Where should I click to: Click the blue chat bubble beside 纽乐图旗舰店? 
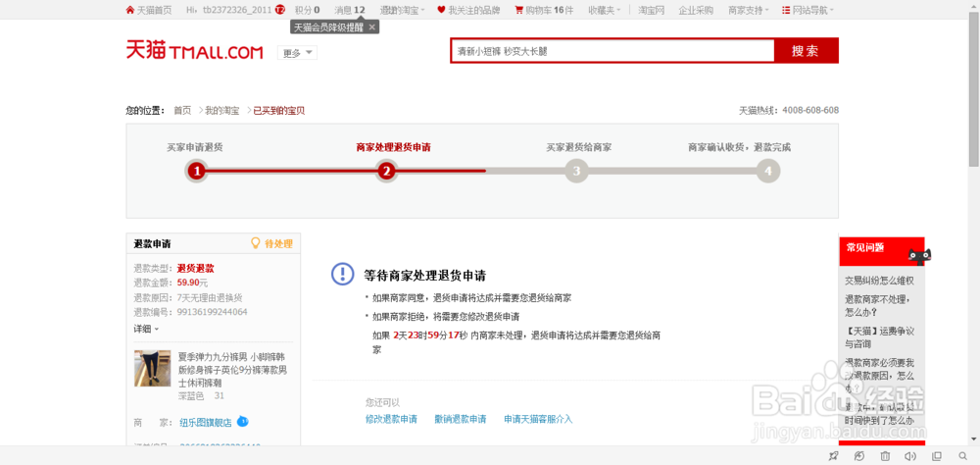click(242, 421)
